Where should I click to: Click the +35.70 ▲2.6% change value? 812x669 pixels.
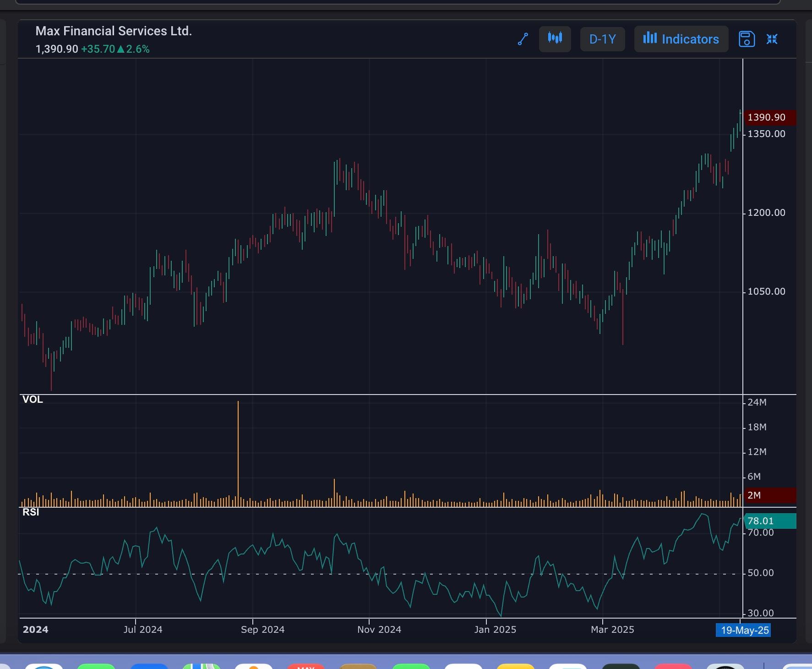pos(115,49)
